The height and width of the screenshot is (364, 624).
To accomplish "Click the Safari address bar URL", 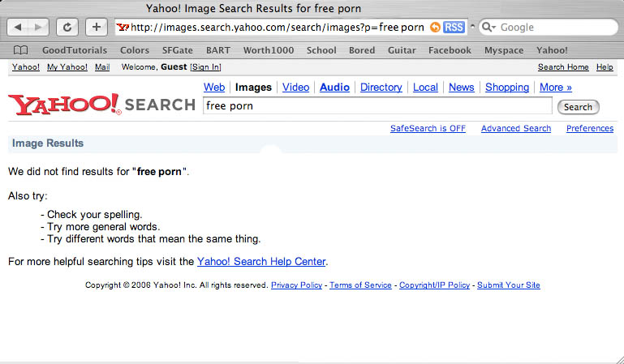I will (278, 27).
